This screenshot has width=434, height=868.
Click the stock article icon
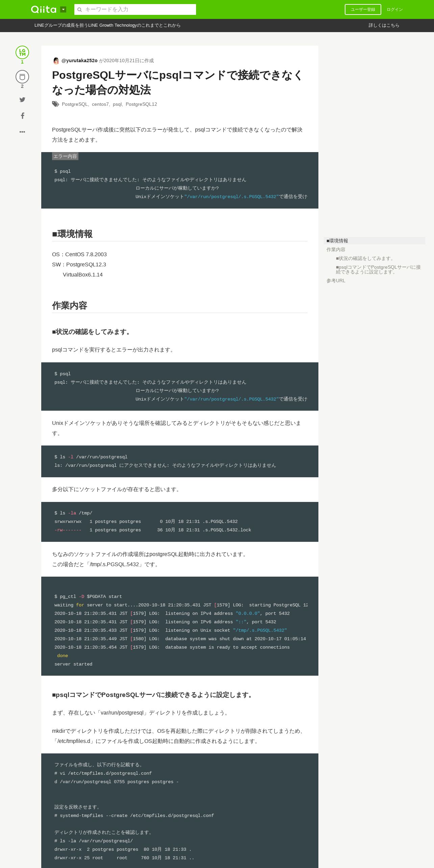point(22,77)
